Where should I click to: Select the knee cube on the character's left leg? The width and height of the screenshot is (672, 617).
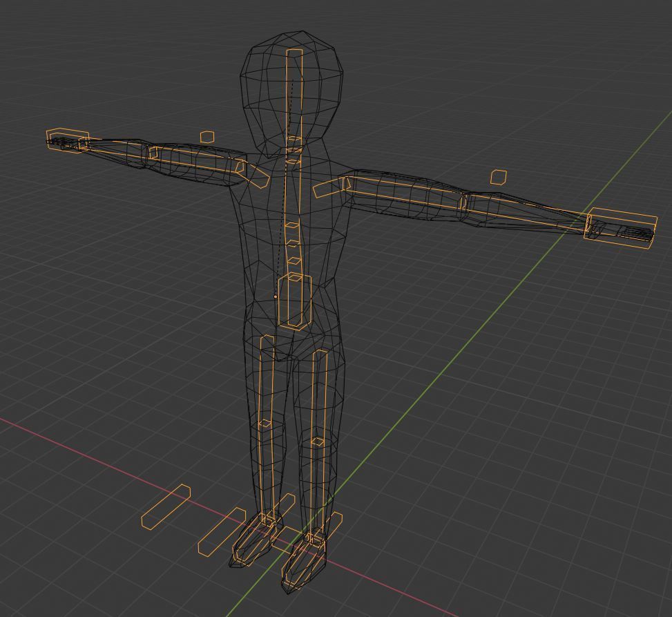click(x=318, y=442)
